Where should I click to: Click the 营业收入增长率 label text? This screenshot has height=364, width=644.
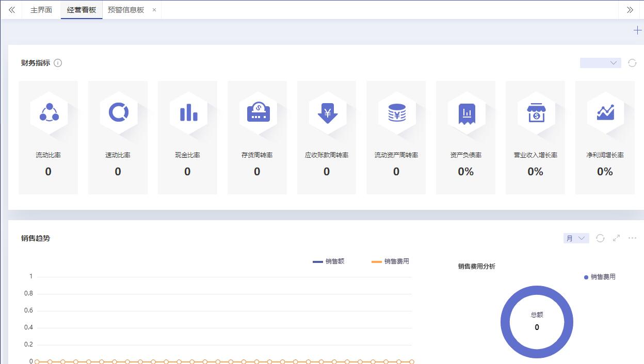(x=536, y=155)
